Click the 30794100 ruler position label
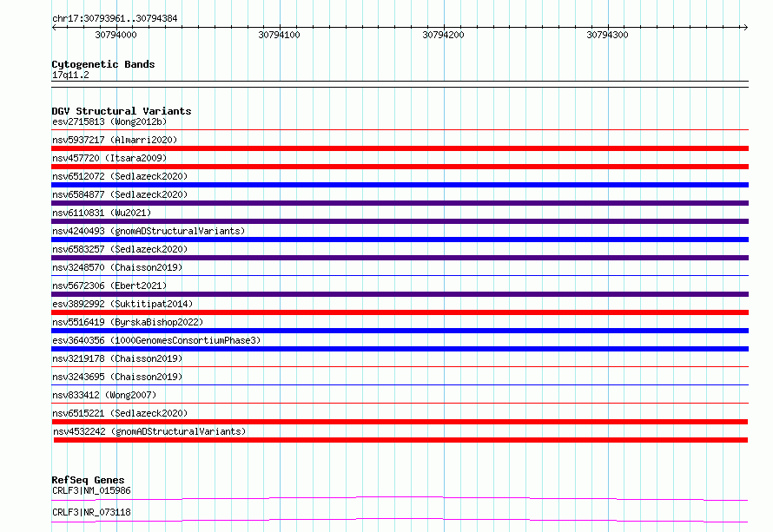Image resolution: width=773 pixels, height=532 pixels. [x=279, y=35]
